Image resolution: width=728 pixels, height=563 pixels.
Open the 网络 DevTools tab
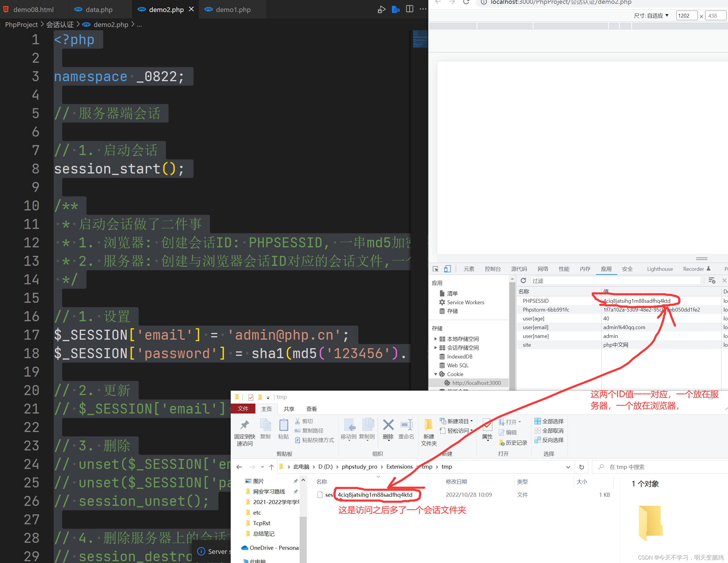(543, 269)
